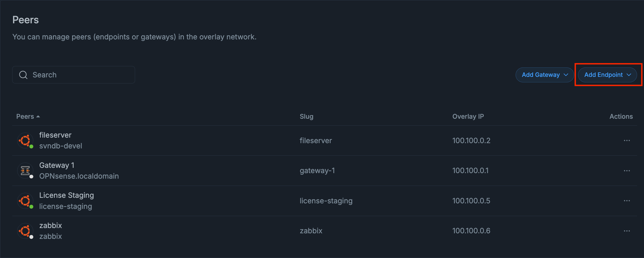This screenshot has width=644, height=258.
Task: Click the Add Endpoint button
Action: 607,75
